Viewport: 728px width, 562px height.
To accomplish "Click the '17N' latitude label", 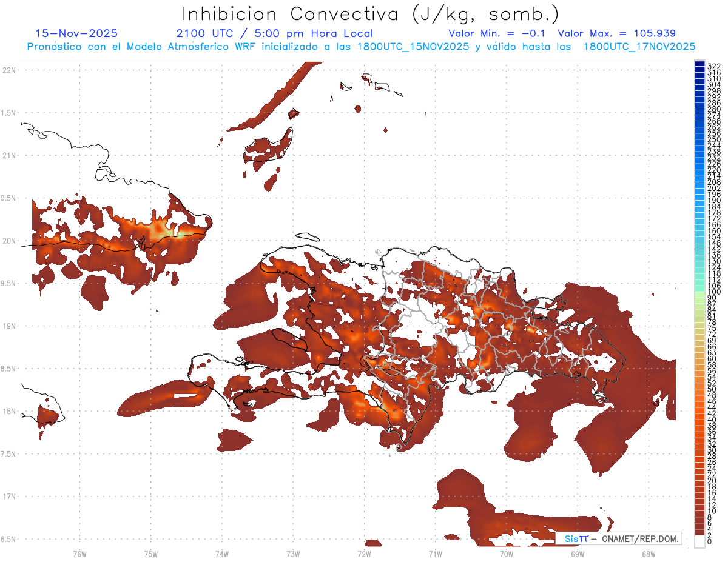I will point(9,497).
